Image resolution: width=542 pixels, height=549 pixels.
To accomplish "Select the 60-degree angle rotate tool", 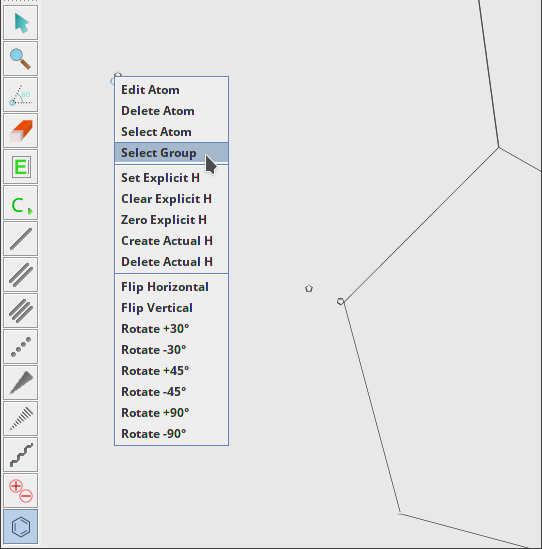I will [21, 95].
